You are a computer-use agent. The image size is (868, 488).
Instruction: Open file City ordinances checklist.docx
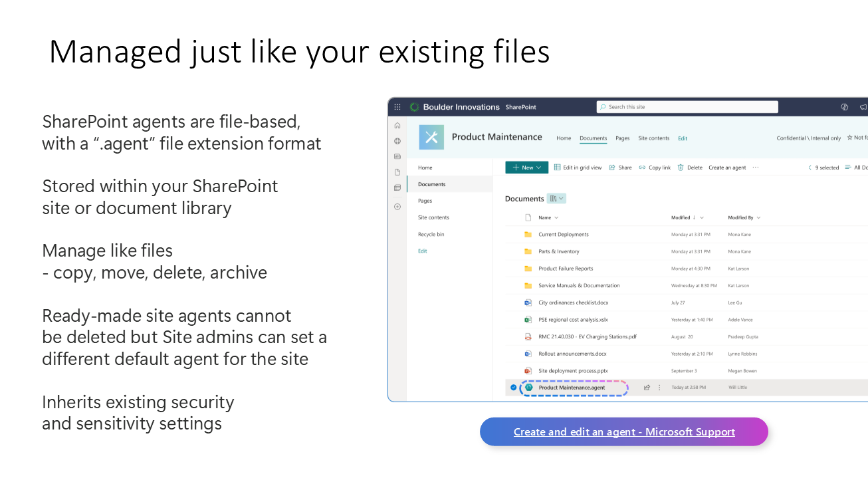click(x=574, y=303)
